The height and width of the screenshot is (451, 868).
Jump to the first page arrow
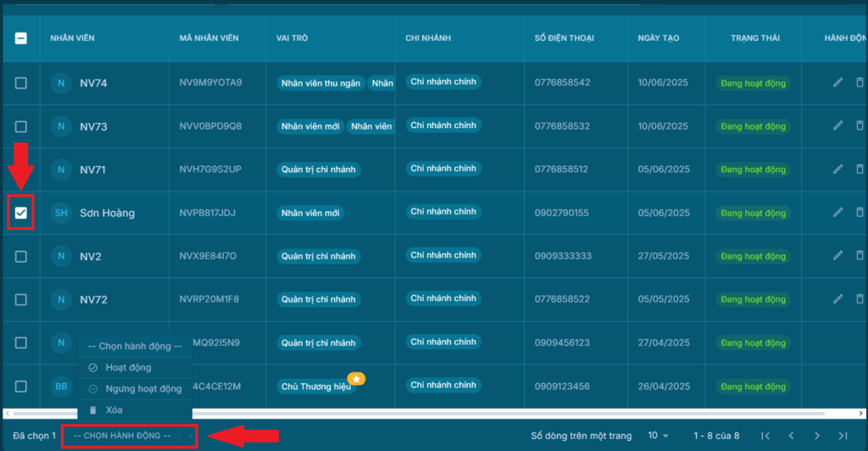coord(765,436)
